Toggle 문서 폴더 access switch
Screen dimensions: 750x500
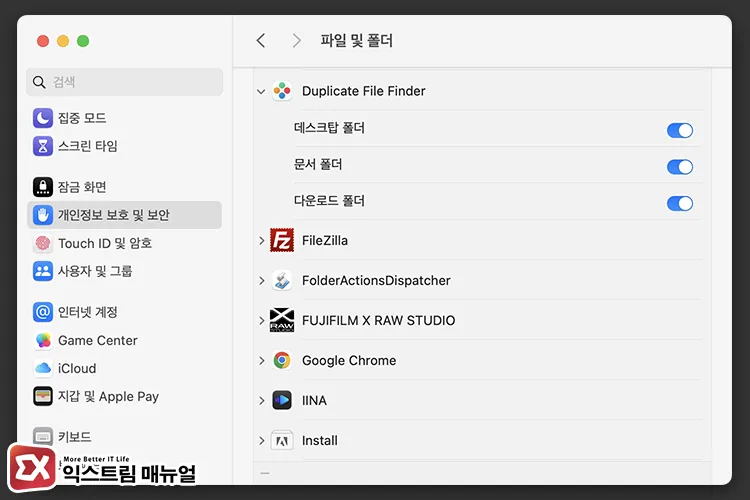click(x=680, y=167)
